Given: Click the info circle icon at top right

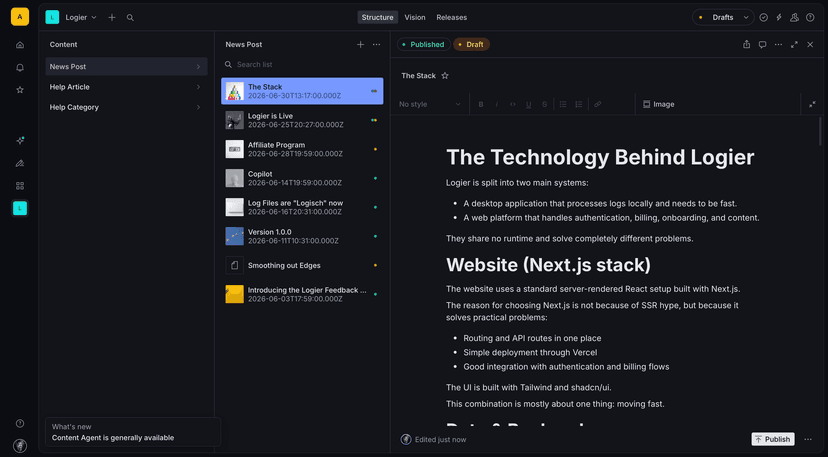Looking at the screenshot, I should (x=810, y=17).
